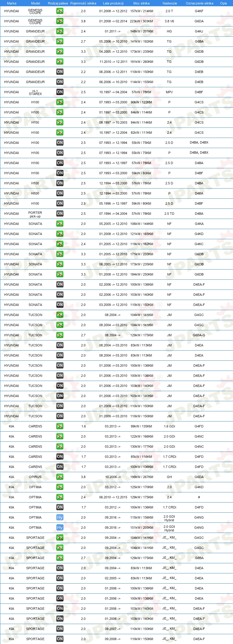Click diesel ON icon for Optima 1.7 CRDi
The image size is (233, 644).
(60, 507)
